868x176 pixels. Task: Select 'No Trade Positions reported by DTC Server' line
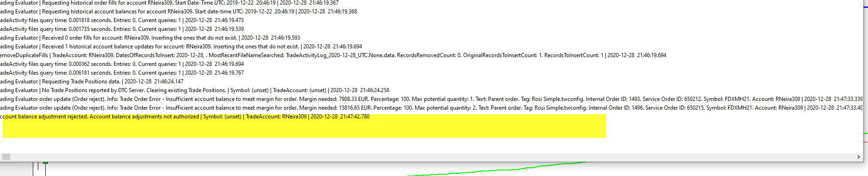195,90
